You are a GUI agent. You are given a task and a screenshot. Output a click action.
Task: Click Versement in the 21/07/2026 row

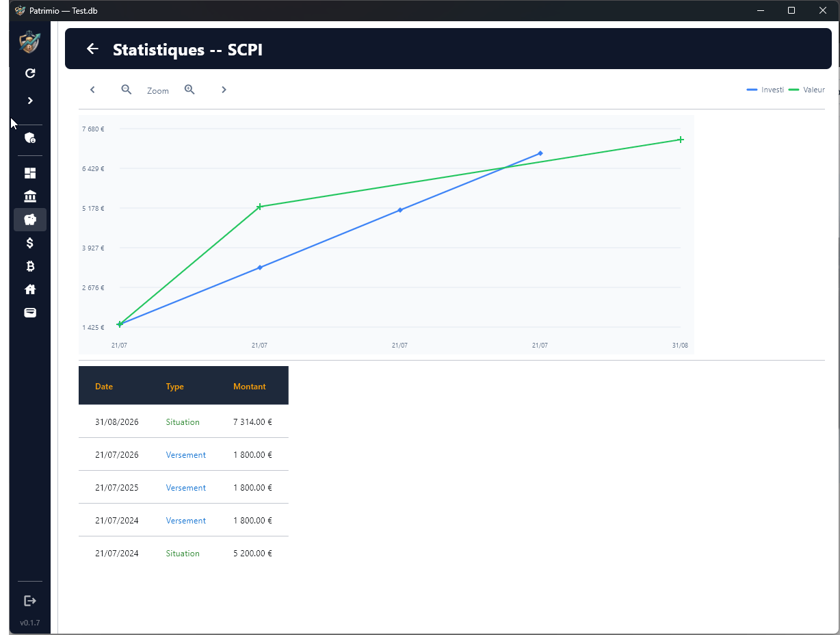(186, 455)
